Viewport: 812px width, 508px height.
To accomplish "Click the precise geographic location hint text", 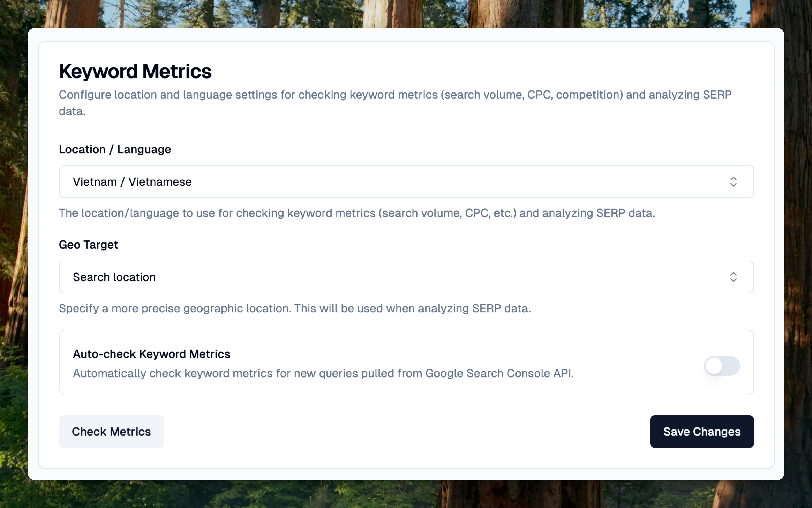I will click(x=294, y=308).
